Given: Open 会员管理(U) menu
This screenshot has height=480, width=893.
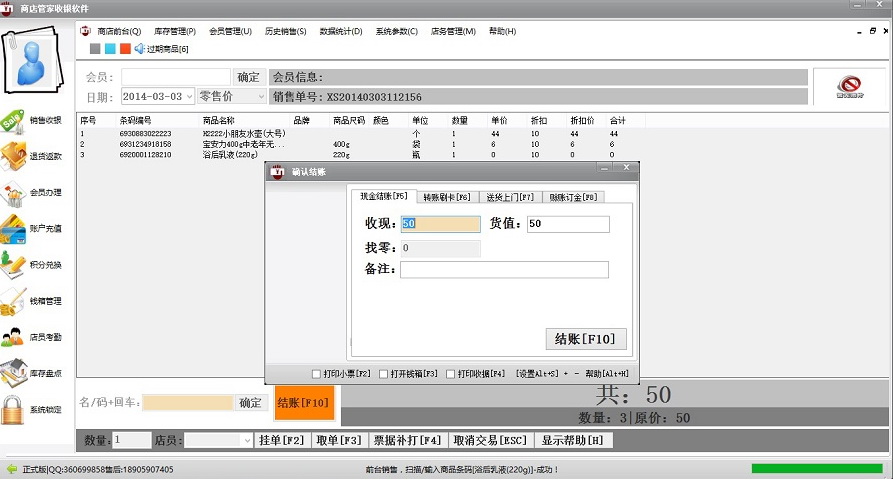Looking at the screenshot, I should tap(230, 31).
